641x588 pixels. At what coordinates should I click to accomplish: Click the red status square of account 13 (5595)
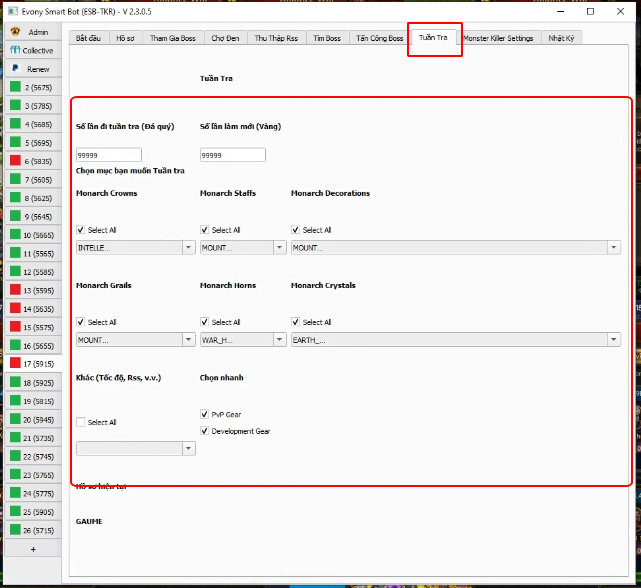pos(15,290)
